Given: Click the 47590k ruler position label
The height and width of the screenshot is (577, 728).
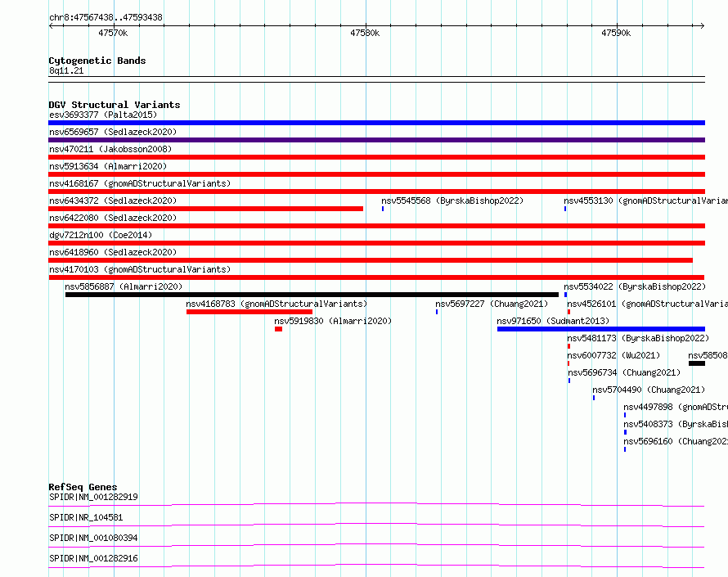Looking at the screenshot, I should coord(616,33).
